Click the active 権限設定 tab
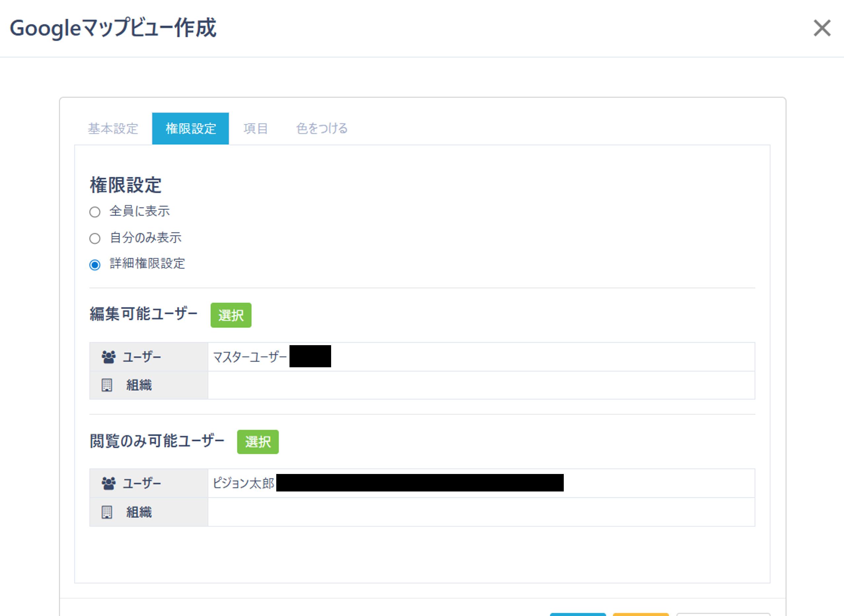Image resolution: width=844 pixels, height=616 pixels. 190,128
